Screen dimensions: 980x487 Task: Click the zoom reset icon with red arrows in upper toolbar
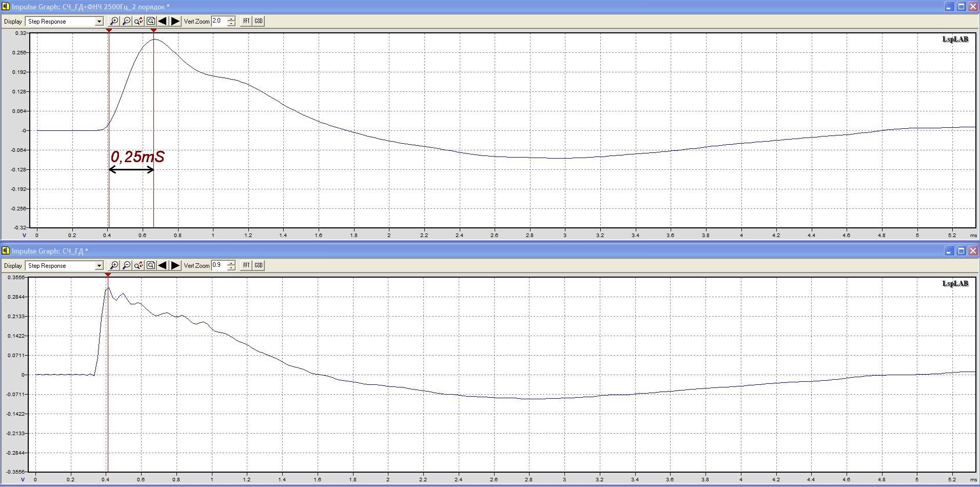(x=139, y=21)
